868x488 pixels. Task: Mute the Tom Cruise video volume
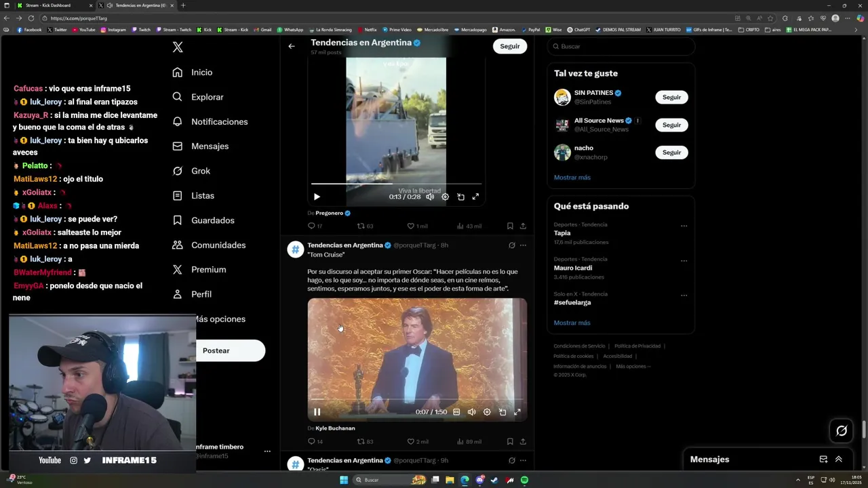[471, 412]
